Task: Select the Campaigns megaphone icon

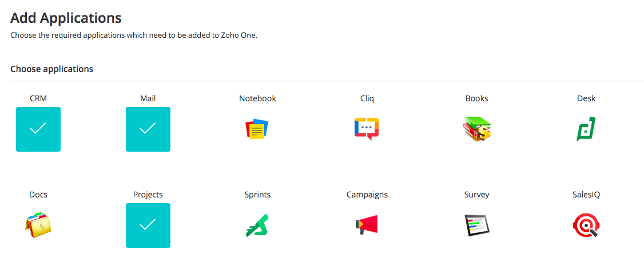Action: point(367,225)
